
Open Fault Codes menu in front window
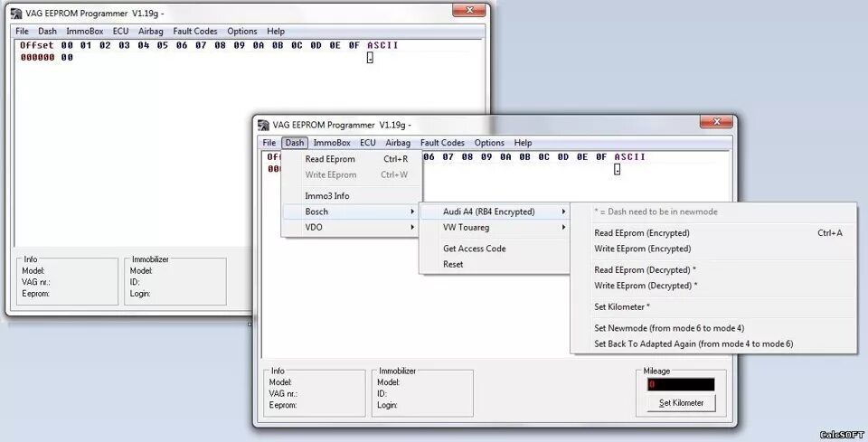pyautogui.click(x=442, y=143)
